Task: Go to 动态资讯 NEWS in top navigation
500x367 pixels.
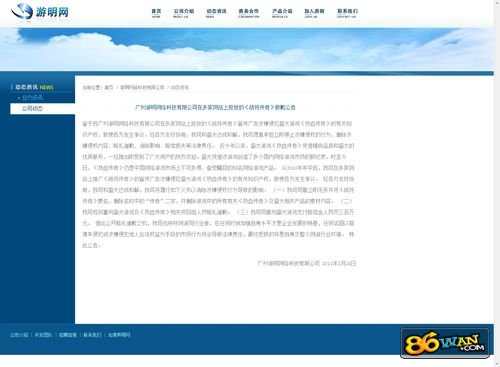Action: click(x=216, y=13)
